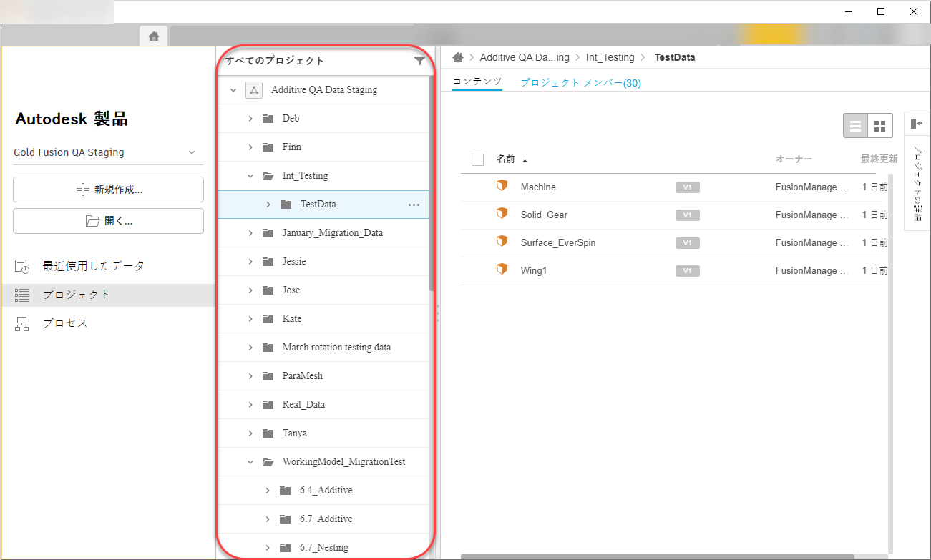Expand the Deb folder
The image size is (931, 560).
pos(250,119)
